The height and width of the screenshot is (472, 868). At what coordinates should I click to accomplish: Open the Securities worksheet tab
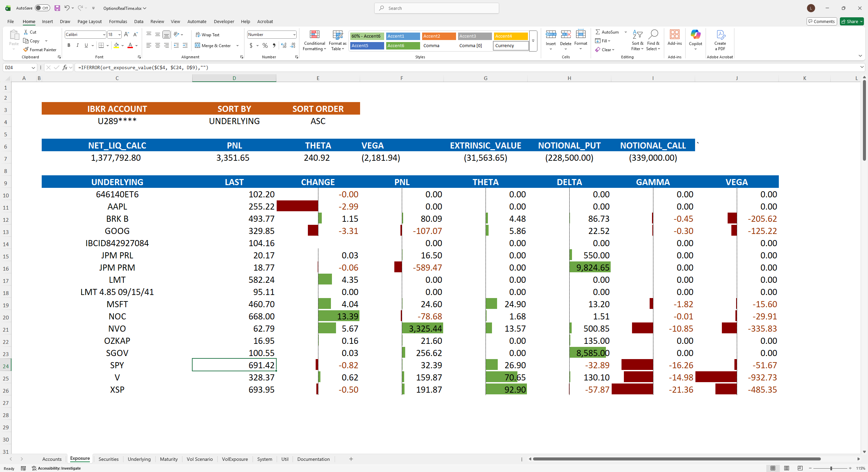[108, 459]
